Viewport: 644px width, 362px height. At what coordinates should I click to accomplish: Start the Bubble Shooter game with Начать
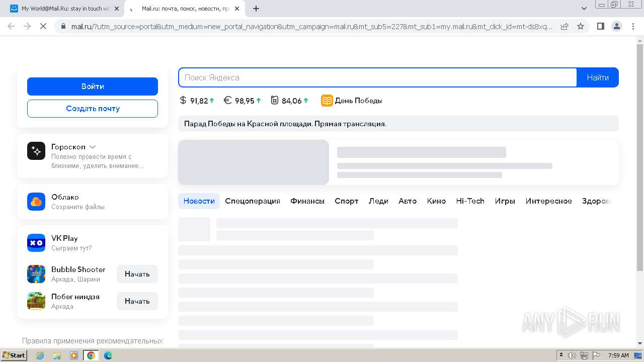point(137,274)
